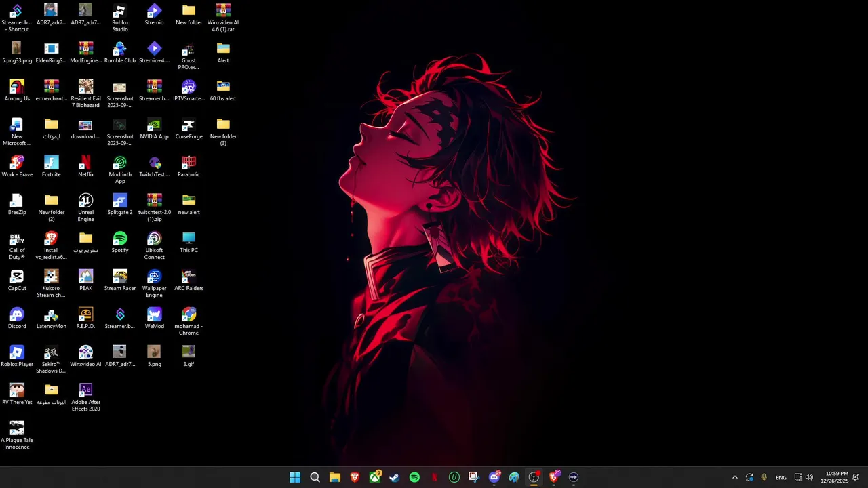The width and height of the screenshot is (868, 488).
Task: Open the Xbox app from the taskbar
Action: pyautogui.click(x=374, y=477)
